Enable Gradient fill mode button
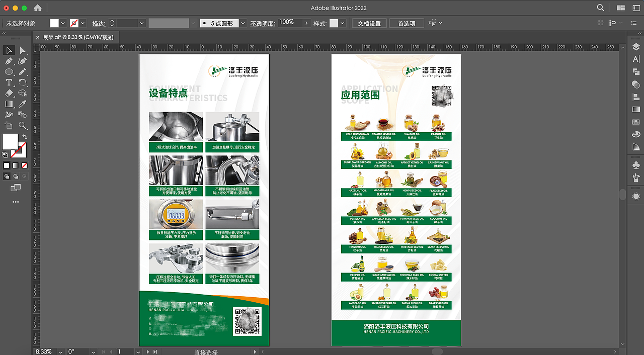The image size is (644, 355). [x=16, y=165]
